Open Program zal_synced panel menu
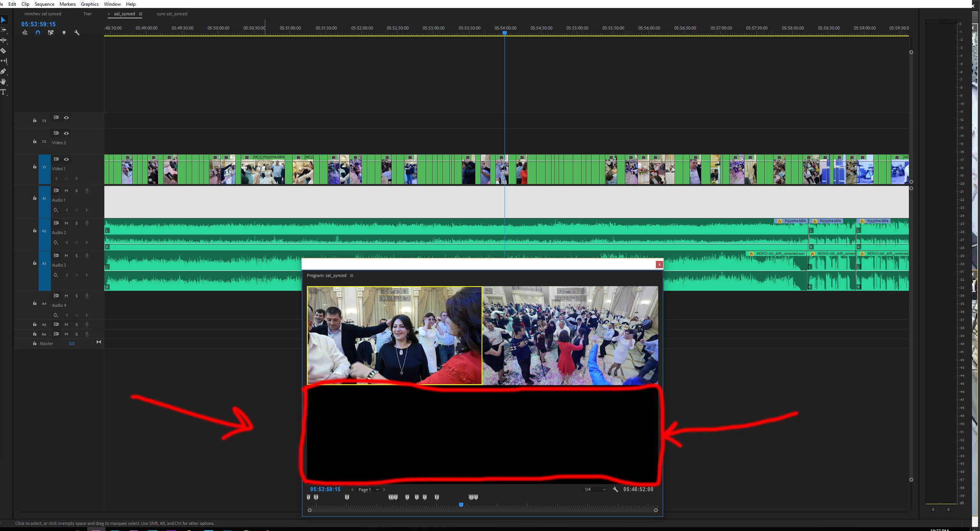The width and height of the screenshot is (980, 531). (352, 275)
